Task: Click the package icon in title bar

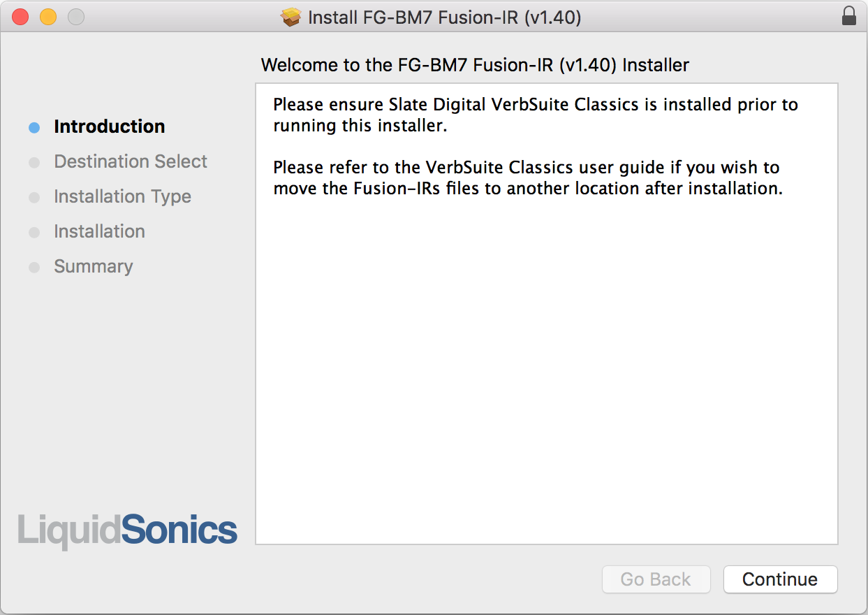Action: coord(290,17)
